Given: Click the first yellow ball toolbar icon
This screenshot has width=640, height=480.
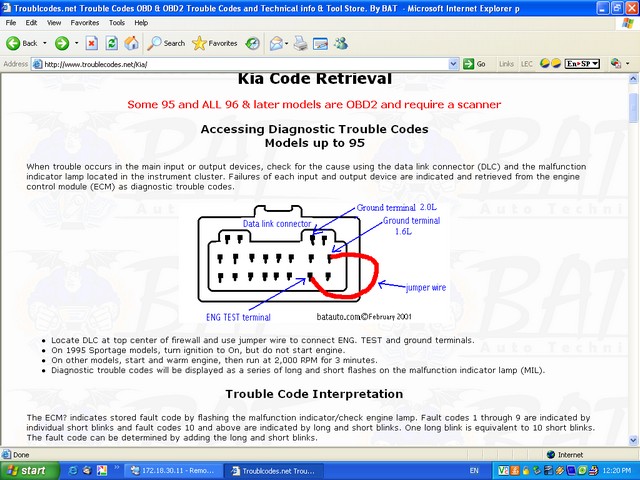Looking at the screenshot, I should [544, 64].
